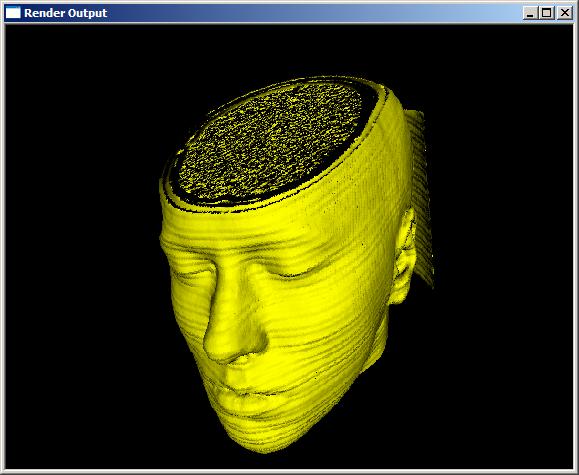Click the empty black background of the viewport

[x=81, y=240]
